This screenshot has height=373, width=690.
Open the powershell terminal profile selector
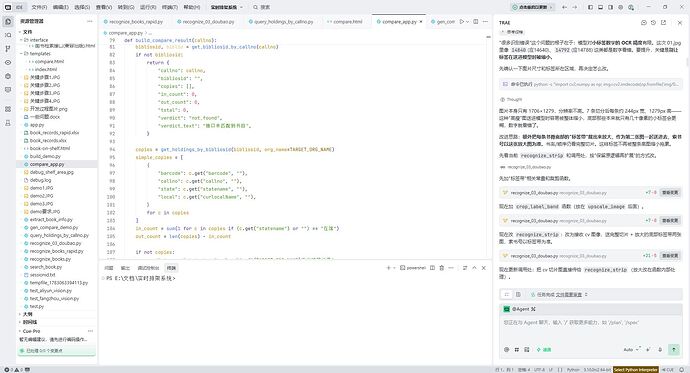[x=413, y=268]
